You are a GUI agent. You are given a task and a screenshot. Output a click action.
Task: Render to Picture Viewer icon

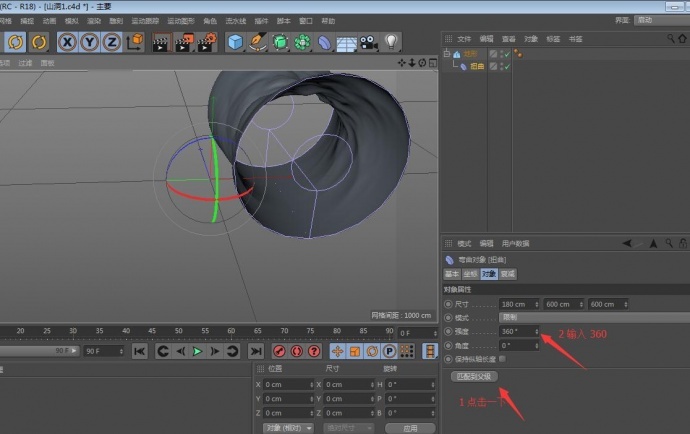[x=184, y=43]
